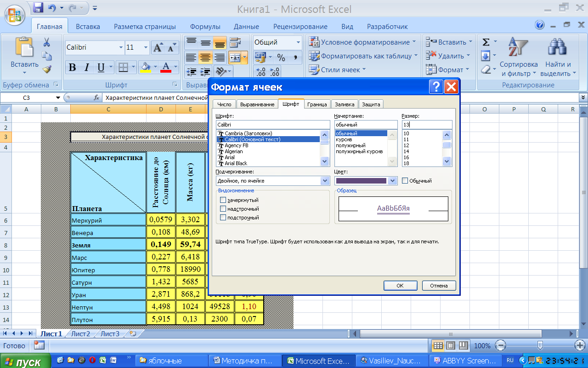Switch to the Граница dialog tab
The image size is (588, 368).
317,104
